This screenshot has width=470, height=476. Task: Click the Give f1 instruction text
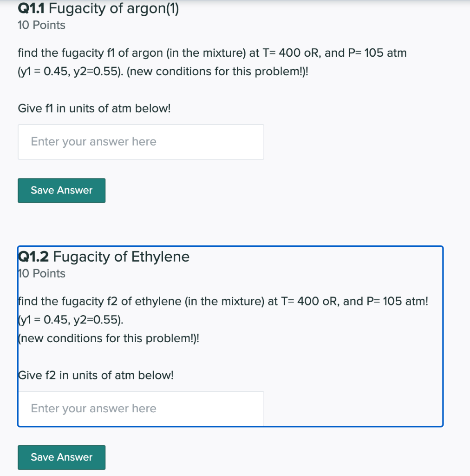pyautogui.click(x=94, y=108)
